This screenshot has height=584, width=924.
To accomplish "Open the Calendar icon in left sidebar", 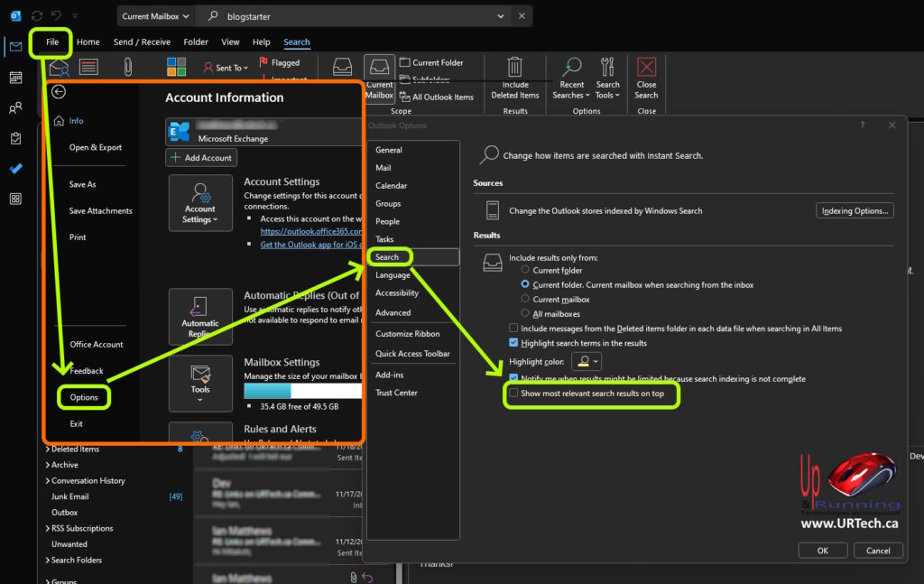I will (15, 78).
